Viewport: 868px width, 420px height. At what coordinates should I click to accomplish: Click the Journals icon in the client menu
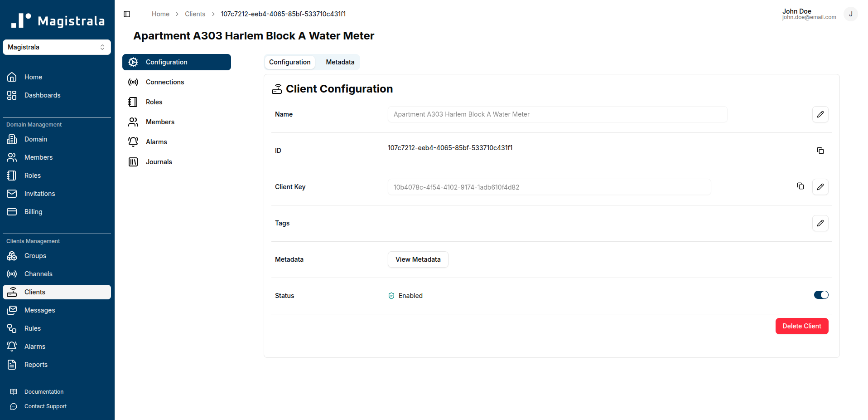[x=133, y=162]
